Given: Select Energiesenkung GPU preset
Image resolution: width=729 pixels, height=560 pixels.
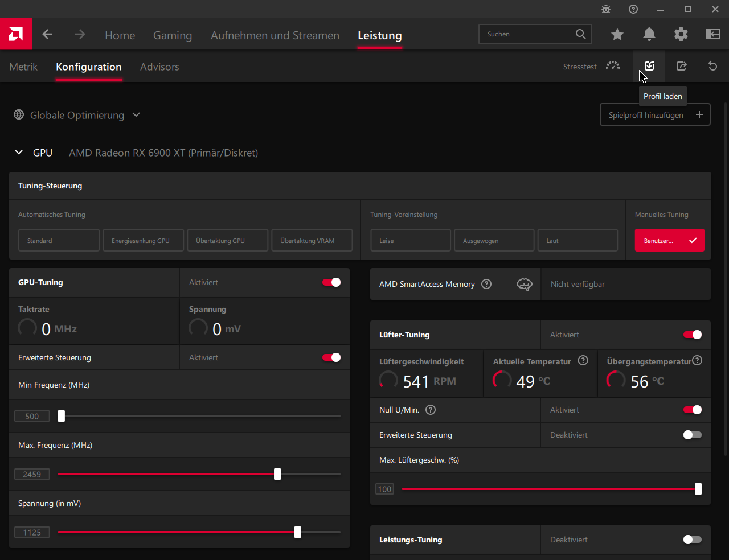Looking at the screenshot, I should 144,240.
